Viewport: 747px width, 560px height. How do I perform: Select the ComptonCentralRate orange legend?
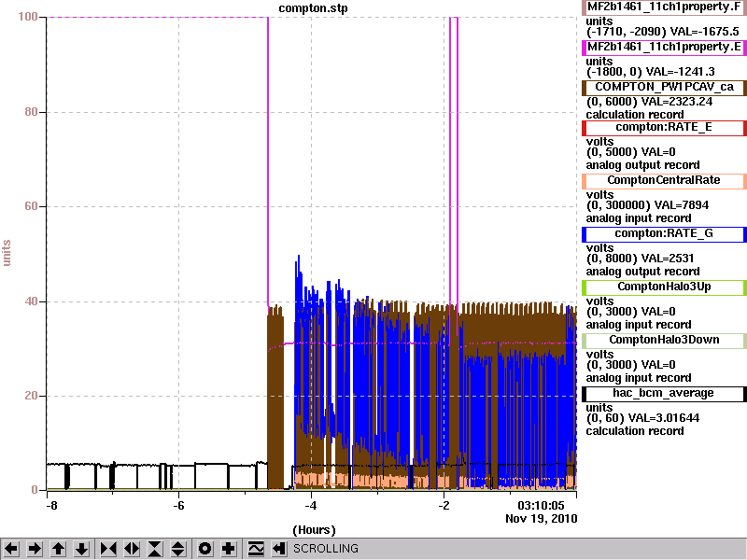(664, 181)
